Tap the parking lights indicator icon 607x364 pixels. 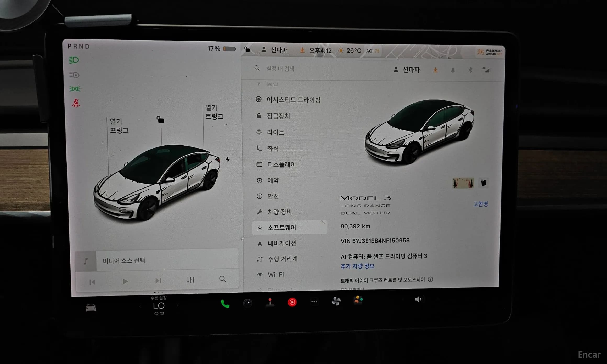(75, 89)
